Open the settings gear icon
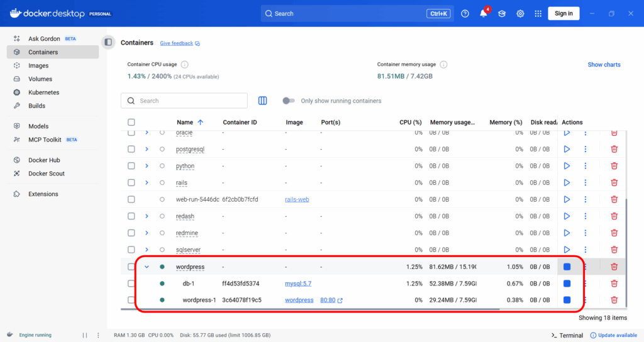The width and height of the screenshot is (644, 342). 520,14
